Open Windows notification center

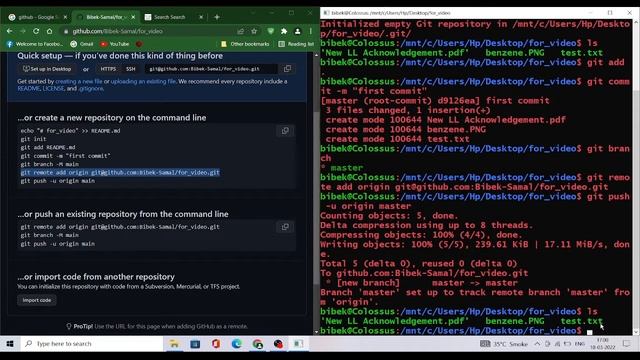(627, 344)
